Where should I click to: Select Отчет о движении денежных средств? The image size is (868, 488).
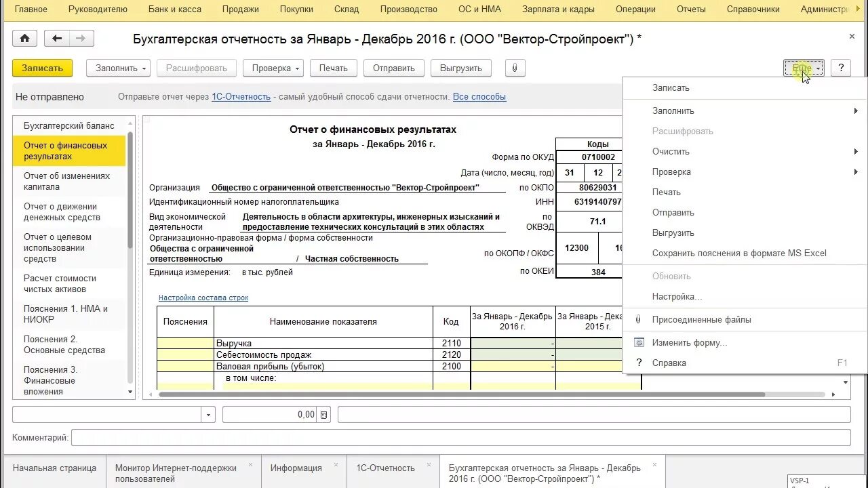click(69, 211)
